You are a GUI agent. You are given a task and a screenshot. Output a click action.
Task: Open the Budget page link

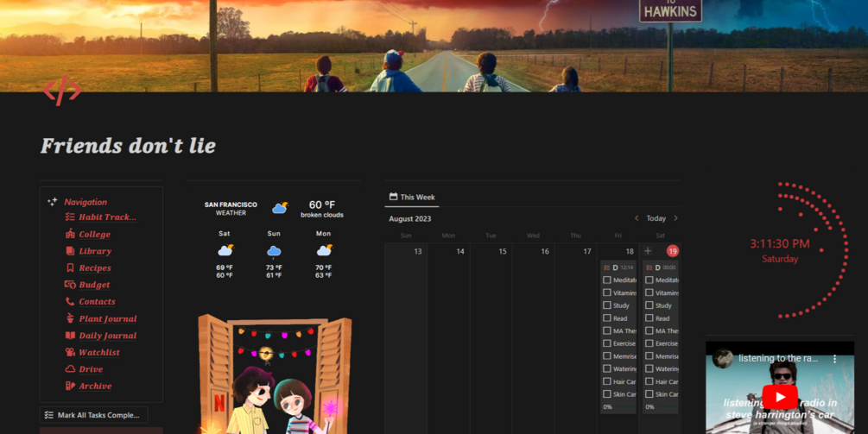(94, 285)
